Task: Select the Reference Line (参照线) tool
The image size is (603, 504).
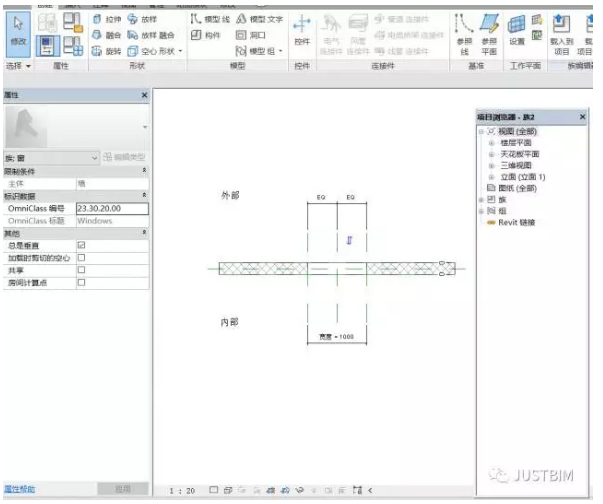Action: point(464,35)
